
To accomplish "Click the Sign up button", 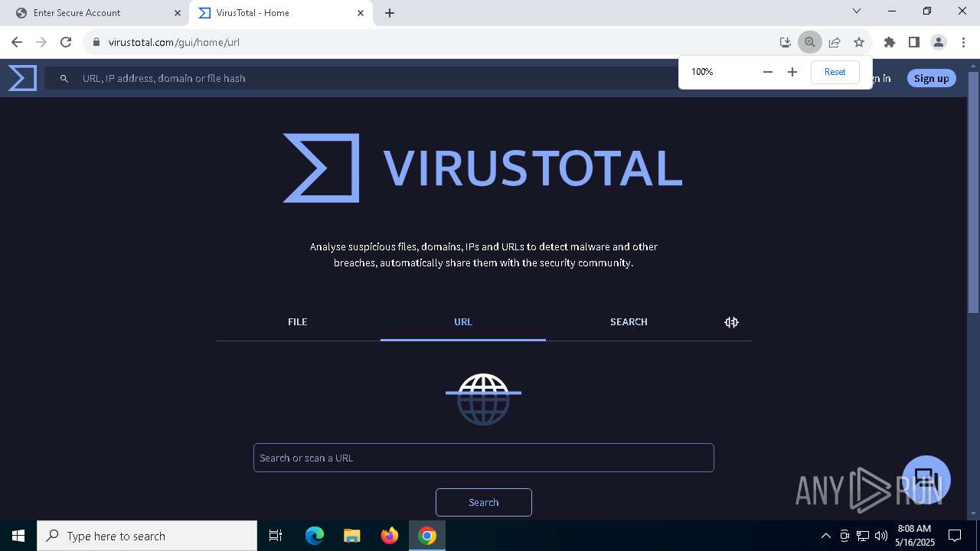I will (x=931, y=78).
